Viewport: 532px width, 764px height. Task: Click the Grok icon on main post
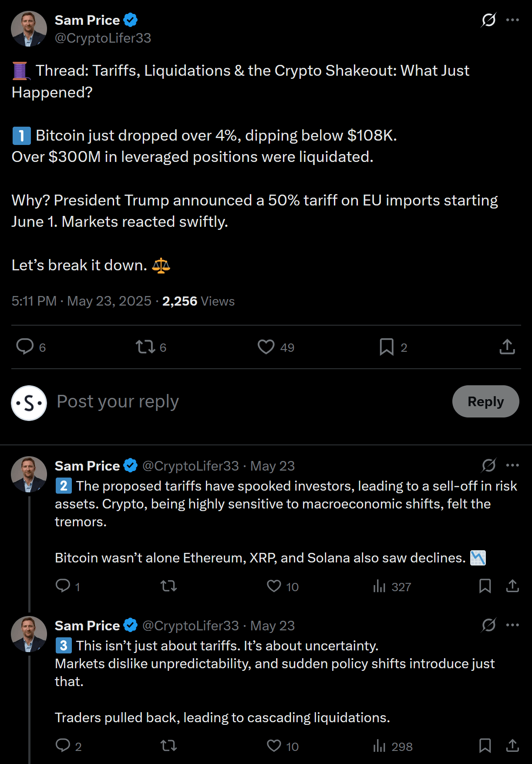tap(488, 20)
